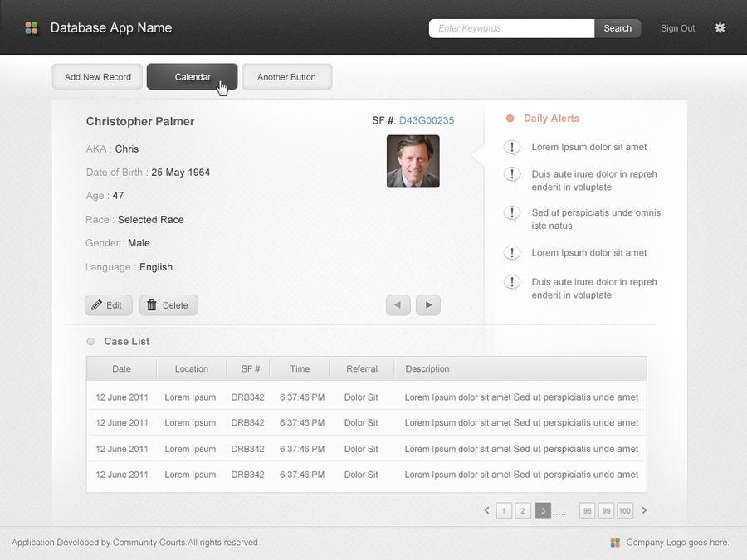Switch to the Calendar view
747x560 pixels.
pos(192,76)
